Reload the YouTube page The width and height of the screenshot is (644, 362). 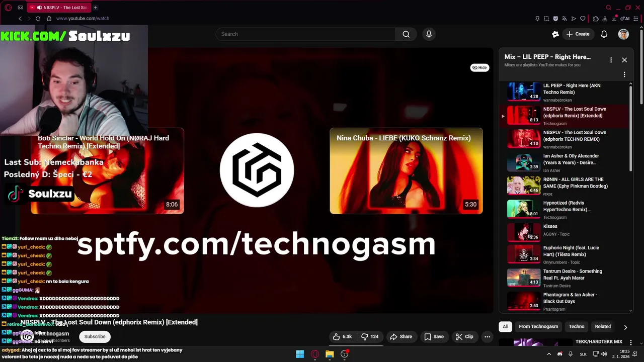click(38, 19)
